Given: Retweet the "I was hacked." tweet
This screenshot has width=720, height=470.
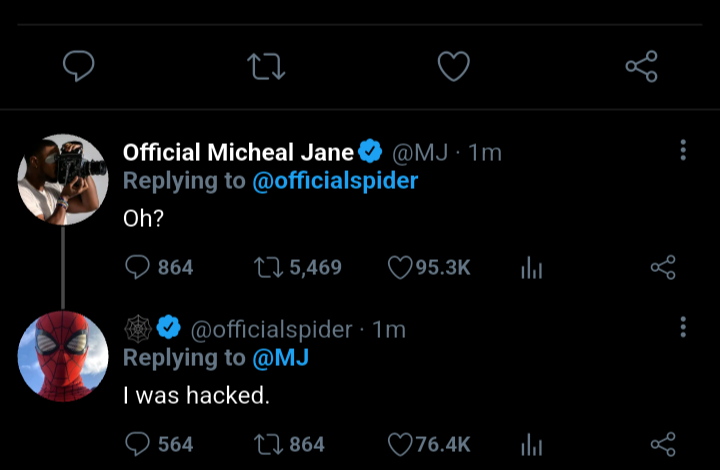Looking at the screenshot, I should click(x=265, y=443).
